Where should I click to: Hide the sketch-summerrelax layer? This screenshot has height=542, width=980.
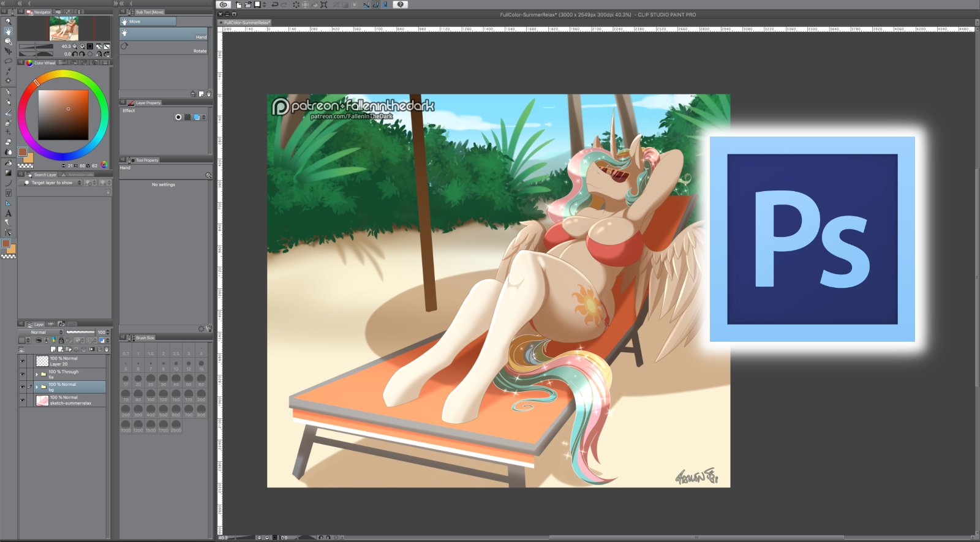pos(23,400)
